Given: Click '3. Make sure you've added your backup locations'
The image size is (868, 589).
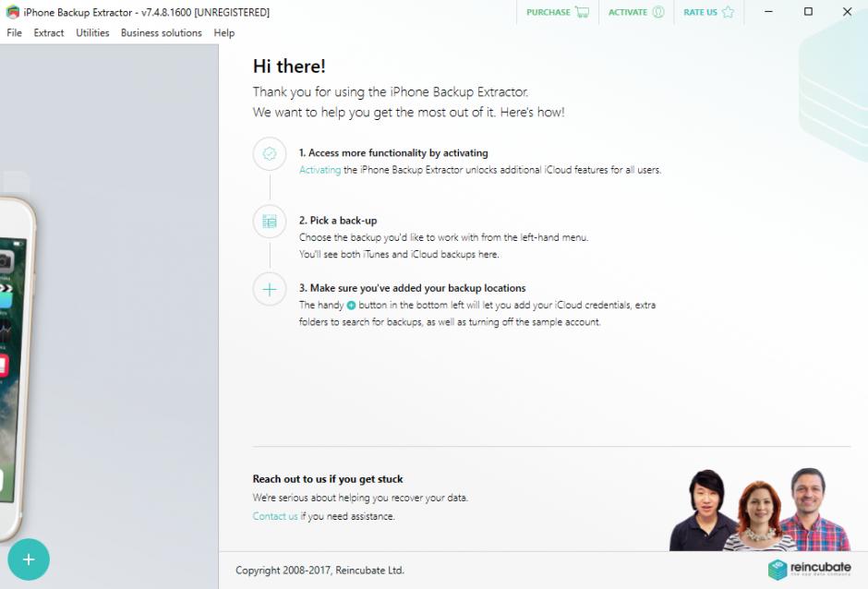Looking at the screenshot, I should tap(413, 288).
